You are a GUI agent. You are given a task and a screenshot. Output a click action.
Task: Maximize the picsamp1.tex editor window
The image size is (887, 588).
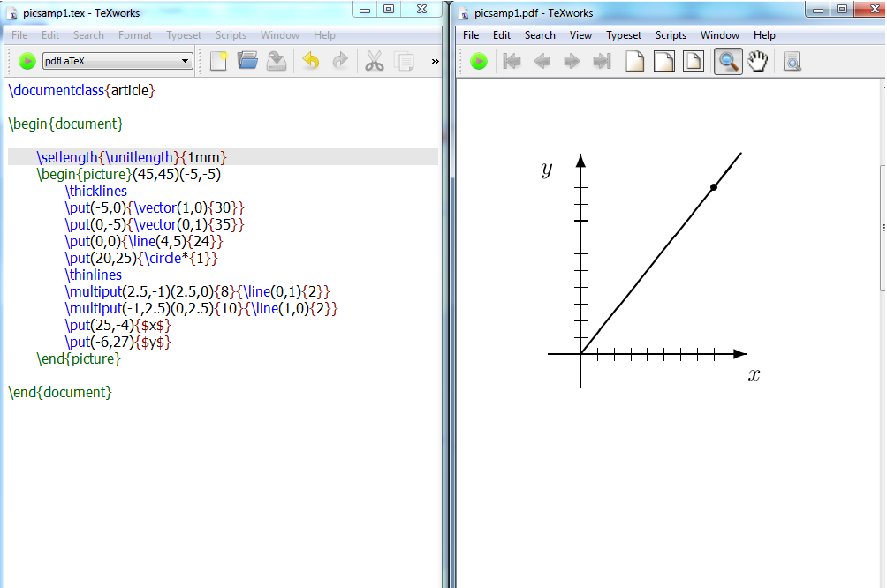[x=389, y=9]
